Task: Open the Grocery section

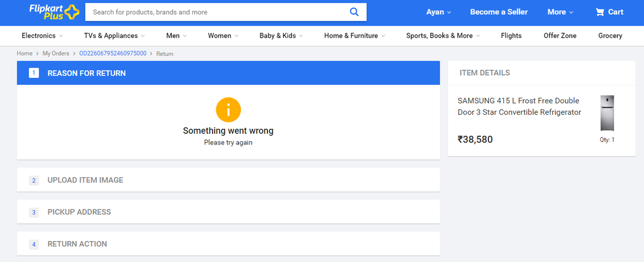Action: pos(610,35)
